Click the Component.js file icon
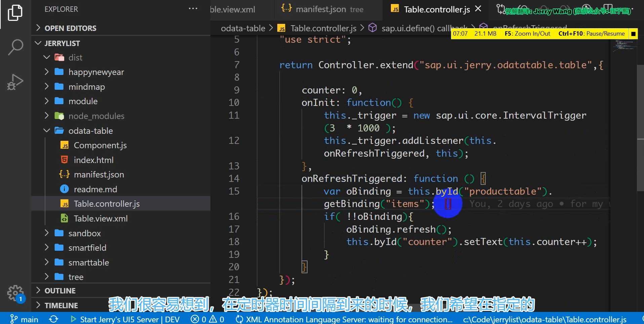644x324 pixels. [65, 145]
